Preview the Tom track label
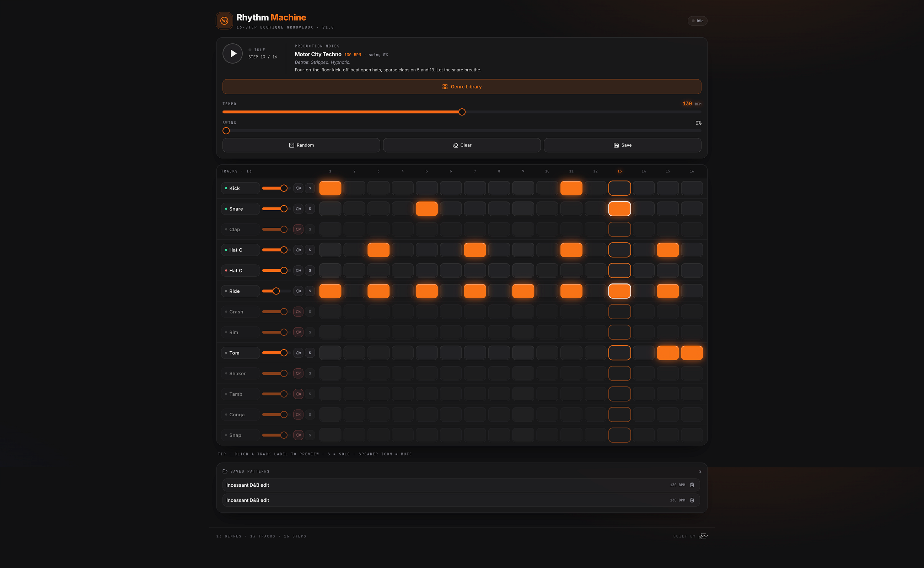The image size is (924, 568). [x=241, y=353]
